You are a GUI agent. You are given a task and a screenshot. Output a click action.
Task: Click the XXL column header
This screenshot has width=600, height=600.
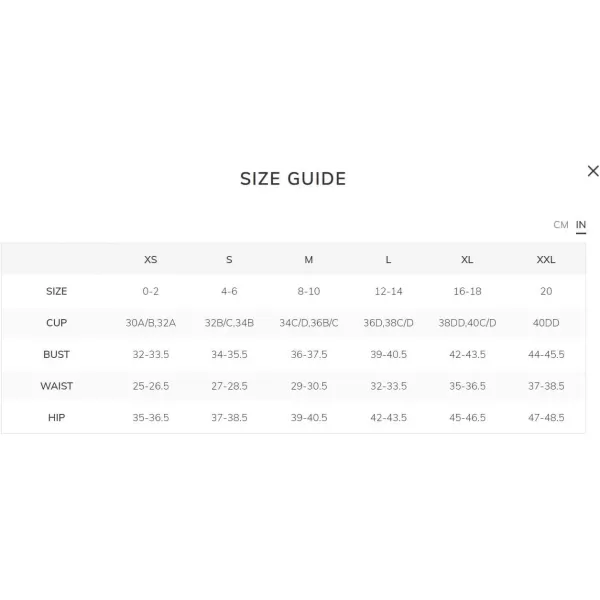[546, 260]
